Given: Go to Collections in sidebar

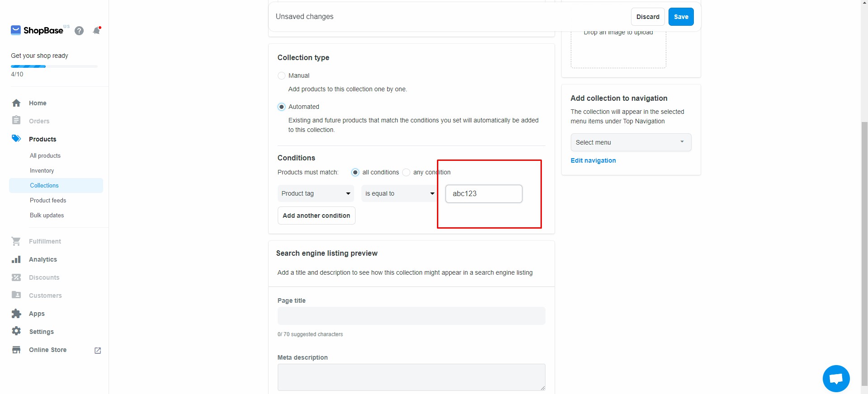Looking at the screenshot, I should point(44,185).
